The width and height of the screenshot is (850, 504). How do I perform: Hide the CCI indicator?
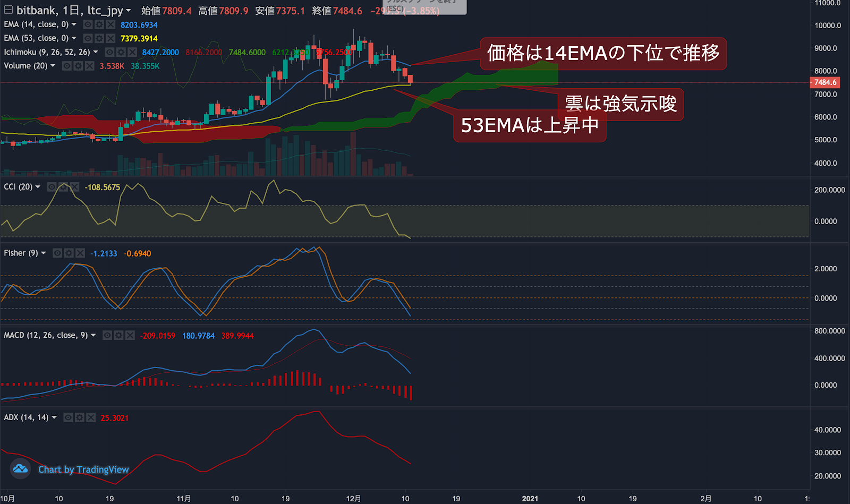click(52, 187)
